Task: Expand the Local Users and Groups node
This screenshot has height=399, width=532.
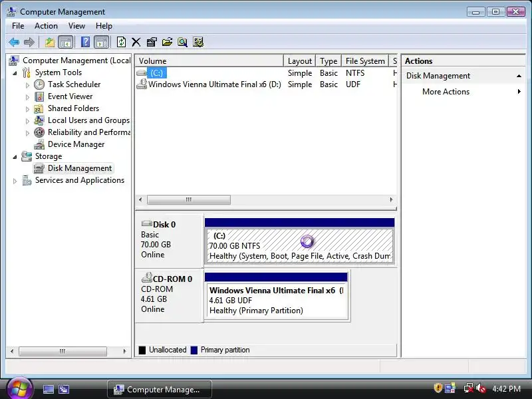Action: tap(27, 121)
